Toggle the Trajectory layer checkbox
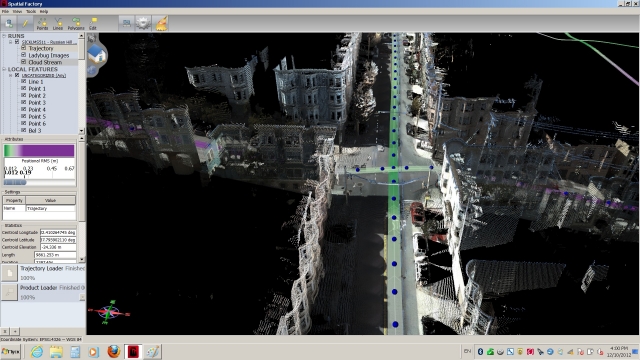This screenshot has height=360, width=640. pos(24,48)
